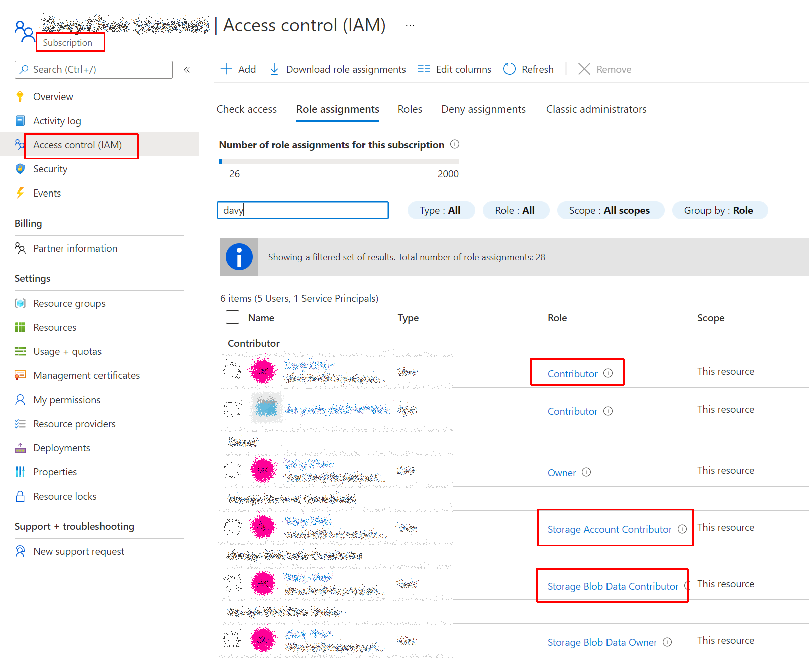The width and height of the screenshot is (809, 672).
Task: Click the Access control (IAM) people icon in sidebar
Action: 20,145
